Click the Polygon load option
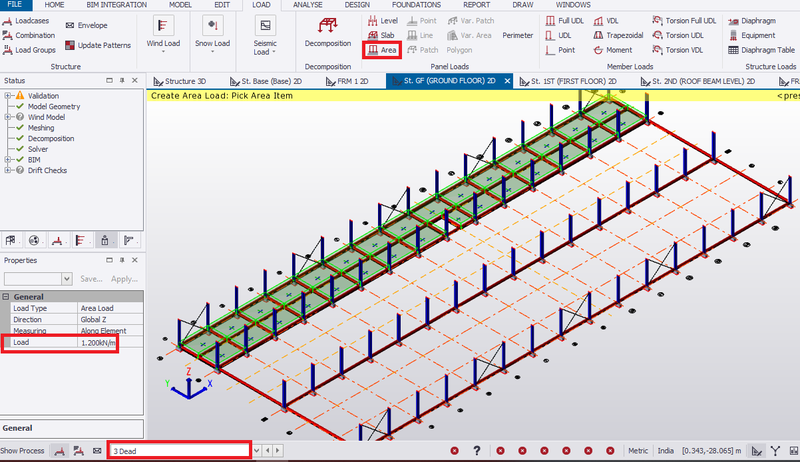 (x=459, y=50)
